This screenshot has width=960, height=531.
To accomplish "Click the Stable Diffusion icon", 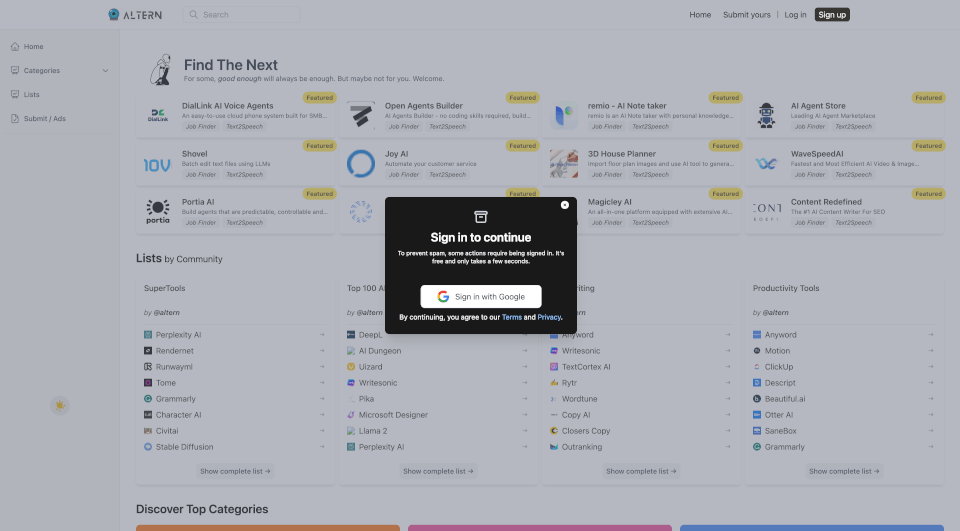I will [148, 447].
